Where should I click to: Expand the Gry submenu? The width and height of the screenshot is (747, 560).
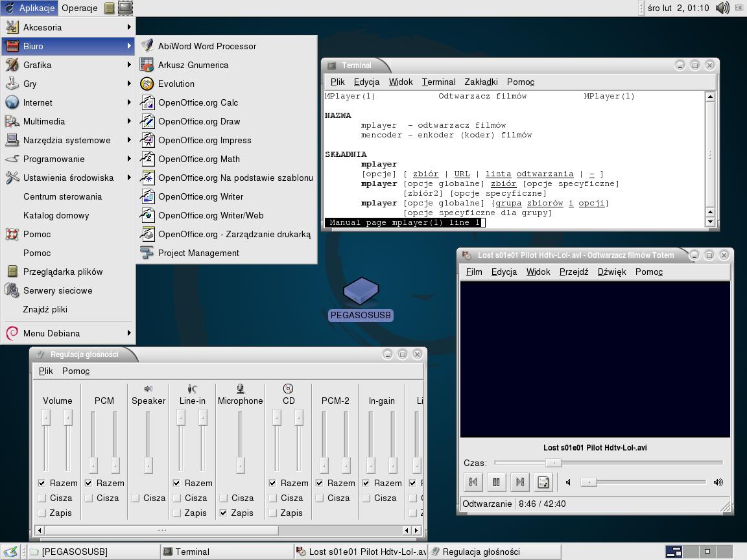(67, 84)
